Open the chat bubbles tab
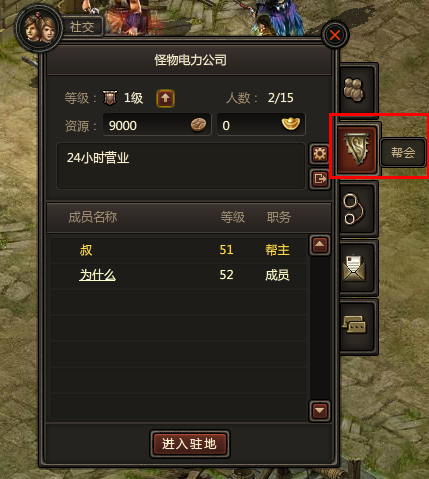 pyautogui.click(x=357, y=326)
